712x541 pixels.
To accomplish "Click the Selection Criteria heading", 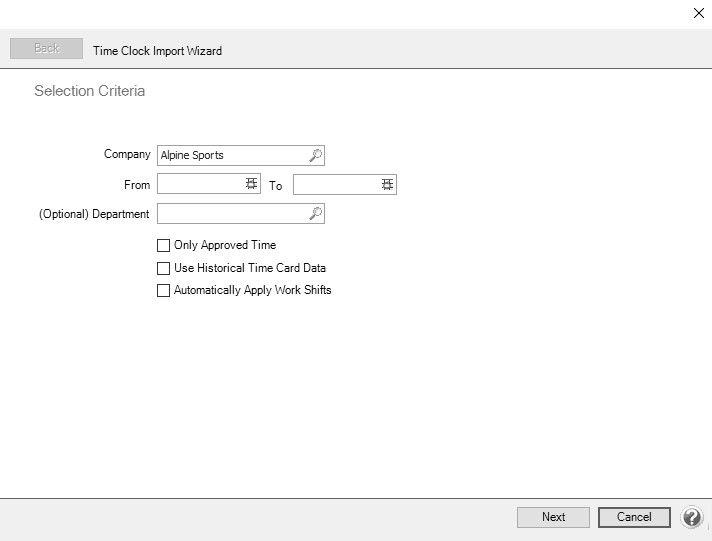I will pos(90,91).
